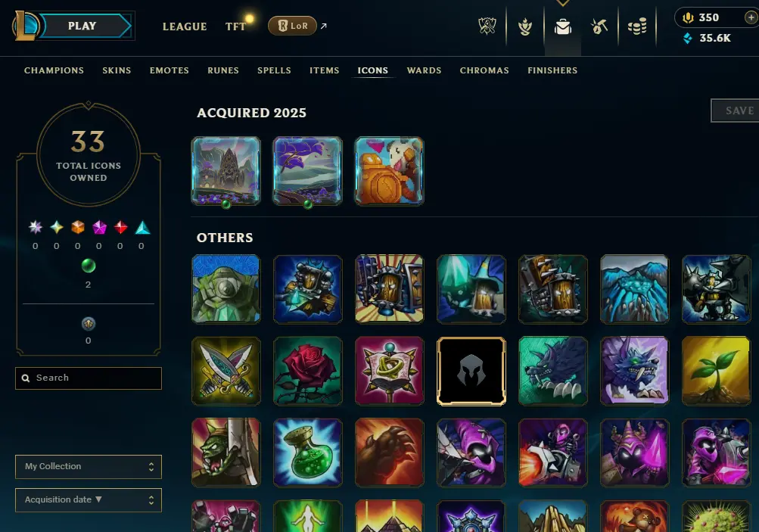The width and height of the screenshot is (759, 532).
Task: Filter by green gem rarity
Action: click(x=88, y=266)
